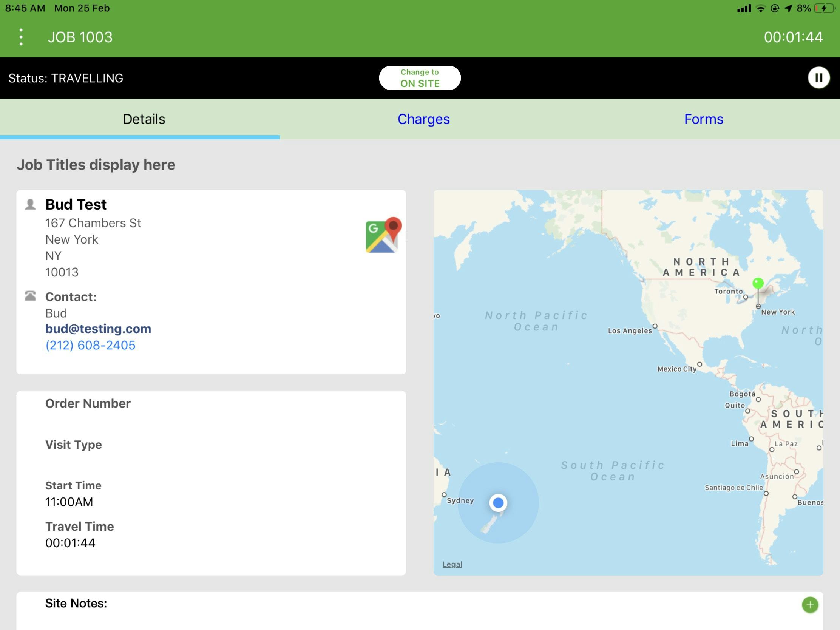Open the address in Google Maps
This screenshot has height=630, width=840.
pos(383,234)
